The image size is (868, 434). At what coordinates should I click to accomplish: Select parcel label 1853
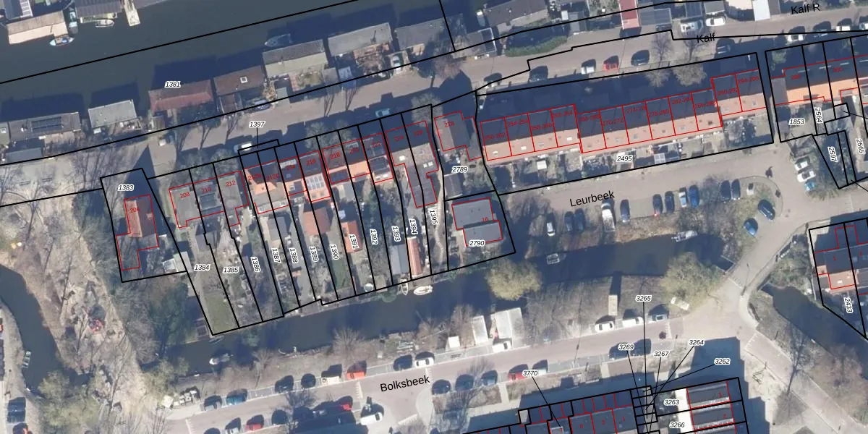click(x=796, y=122)
